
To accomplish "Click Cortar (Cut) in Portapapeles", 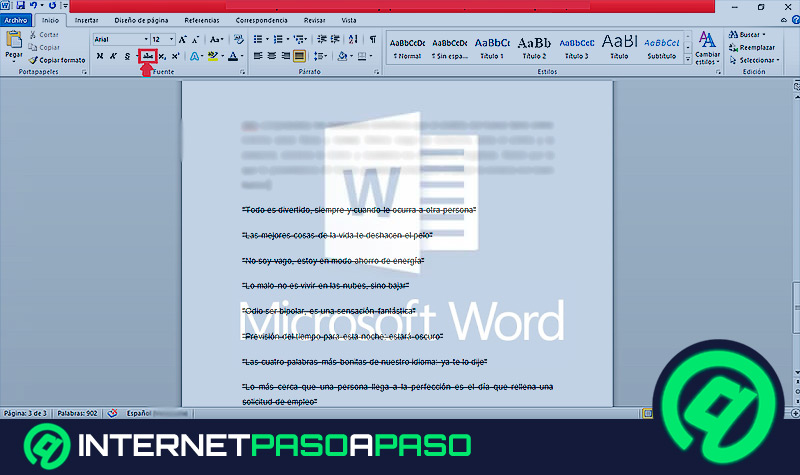I will point(44,35).
